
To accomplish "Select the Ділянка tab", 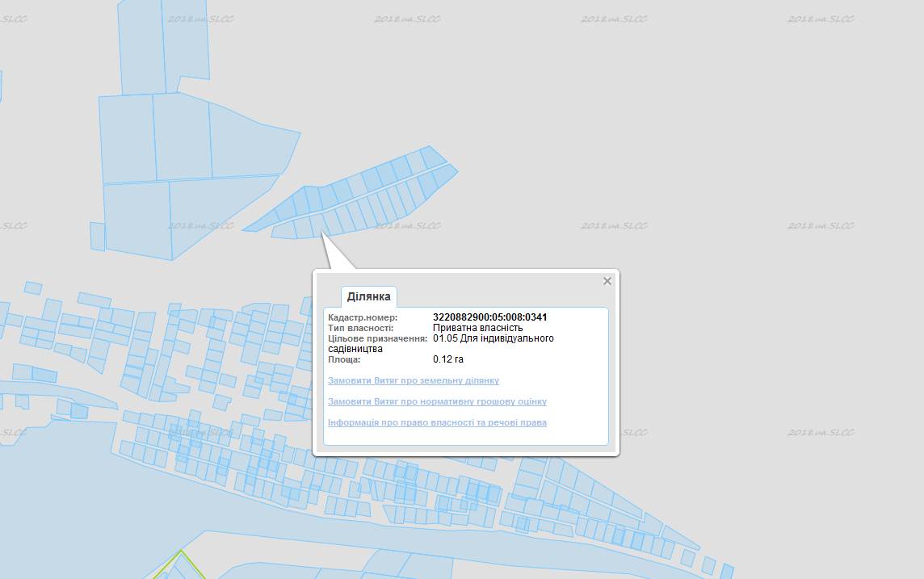I will tap(368, 296).
